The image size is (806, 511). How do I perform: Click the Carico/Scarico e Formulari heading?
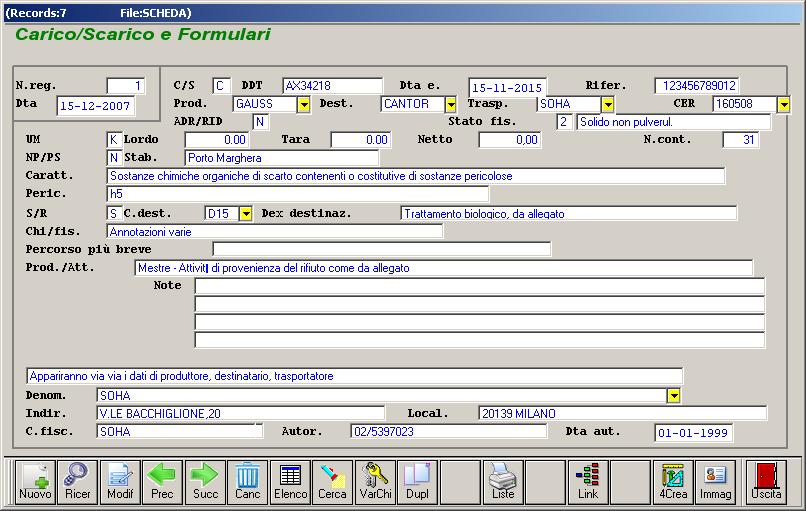pyautogui.click(x=143, y=34)
